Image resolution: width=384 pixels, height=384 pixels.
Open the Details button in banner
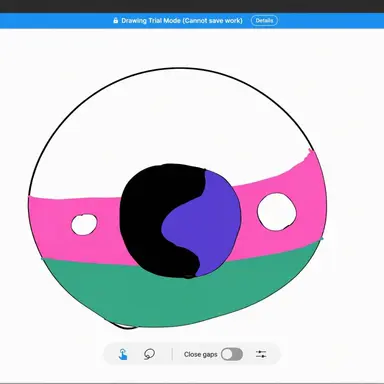[264, 20]
